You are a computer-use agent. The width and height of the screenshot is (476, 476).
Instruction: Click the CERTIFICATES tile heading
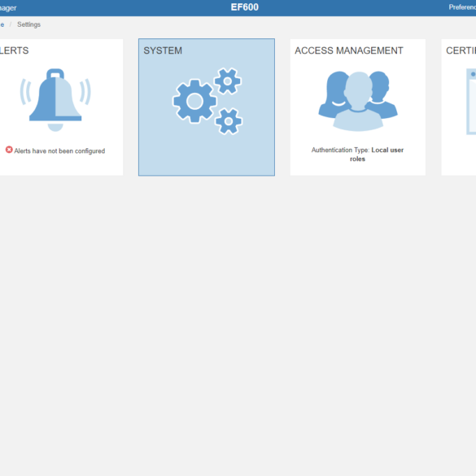[x=461, y=50]
